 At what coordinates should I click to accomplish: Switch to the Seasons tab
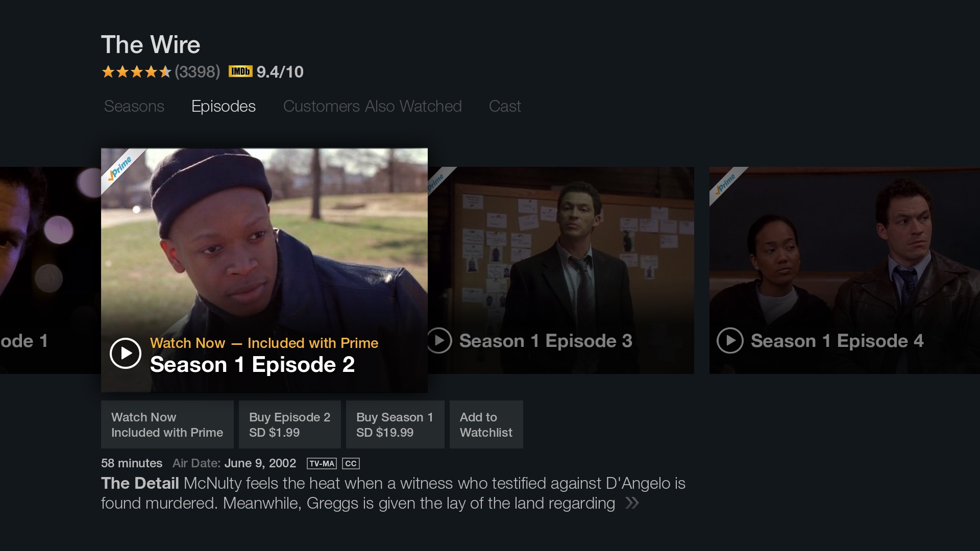[134, 106]
